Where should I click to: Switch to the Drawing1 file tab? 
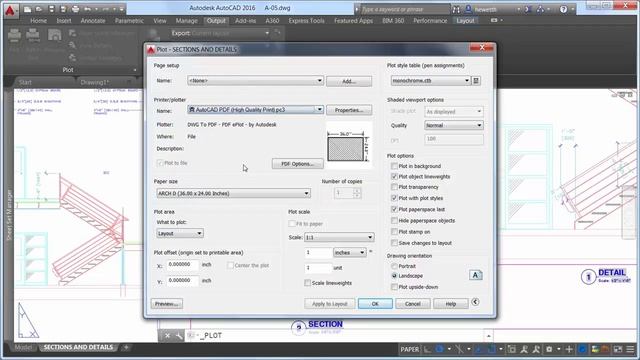(x=95, y=82)
